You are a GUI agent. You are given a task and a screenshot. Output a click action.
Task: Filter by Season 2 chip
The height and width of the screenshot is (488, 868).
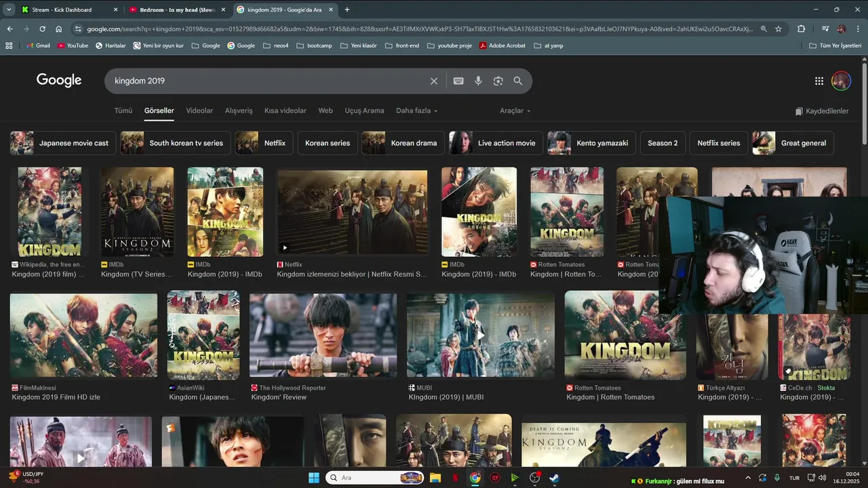[x=663, y=143]
